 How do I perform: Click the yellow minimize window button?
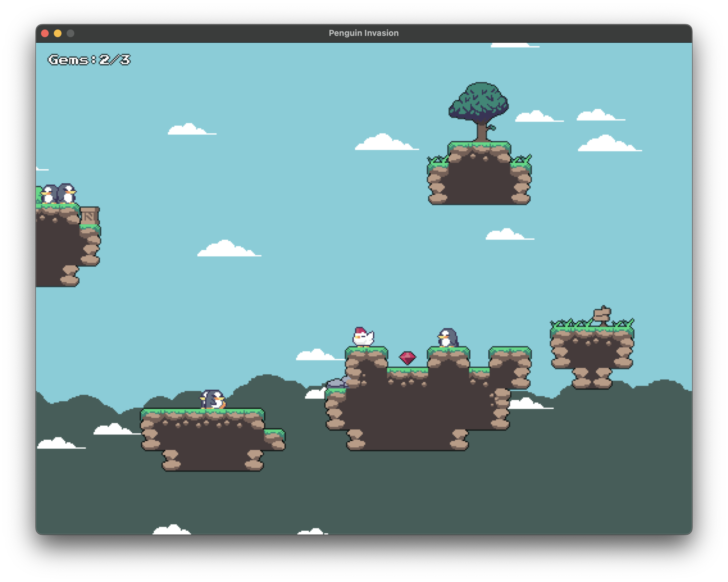(58, 33)
